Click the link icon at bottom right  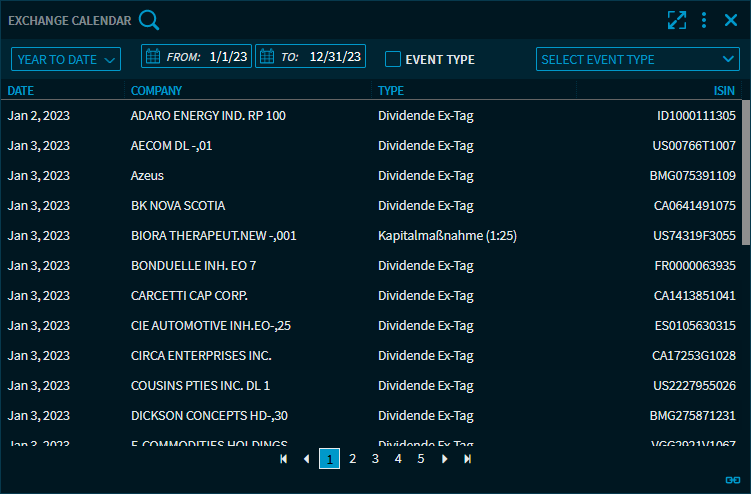point(732,481)
